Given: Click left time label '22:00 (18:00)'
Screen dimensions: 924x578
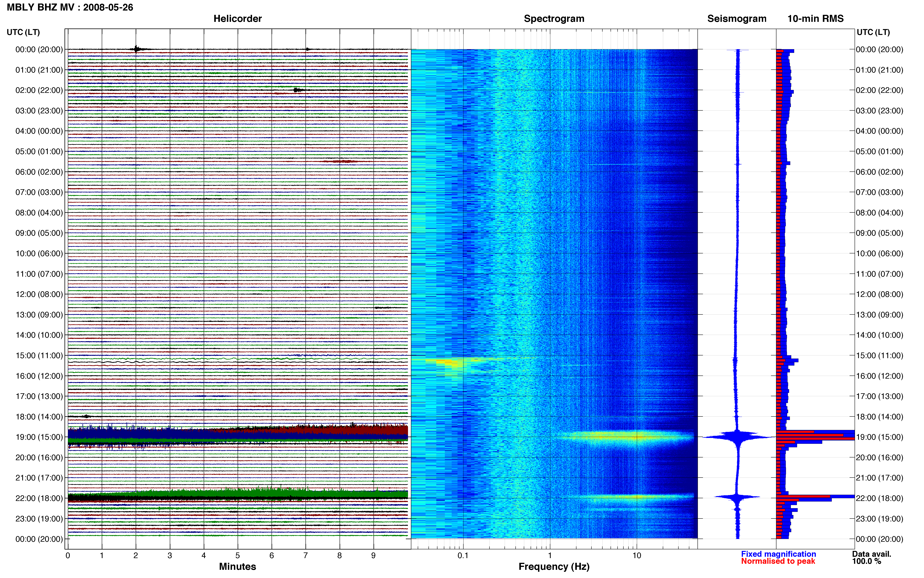Looking at the screenshot, I should 39,498.
